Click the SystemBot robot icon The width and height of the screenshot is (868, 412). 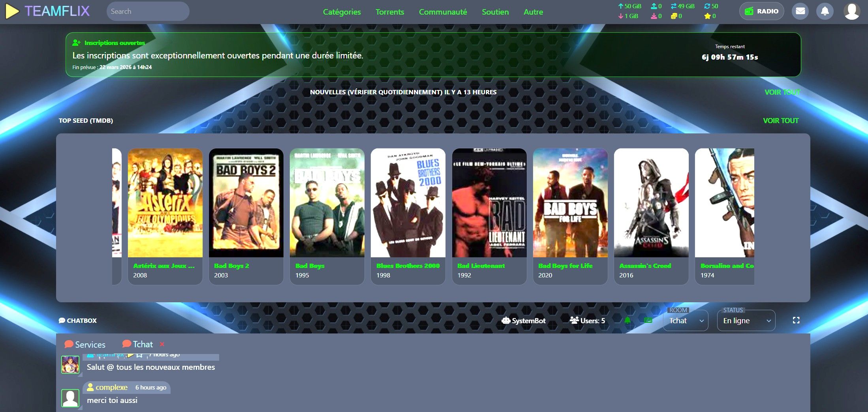[x=506, y=320]
